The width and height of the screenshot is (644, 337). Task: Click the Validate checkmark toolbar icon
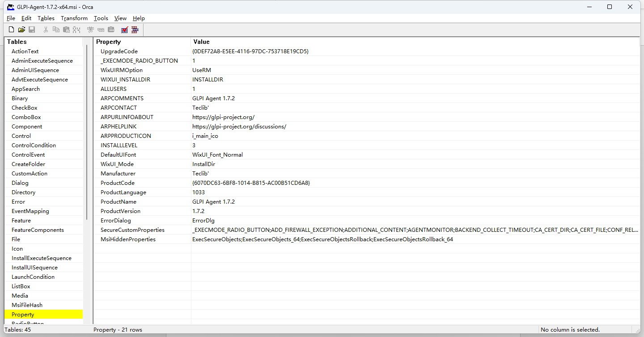124,30
